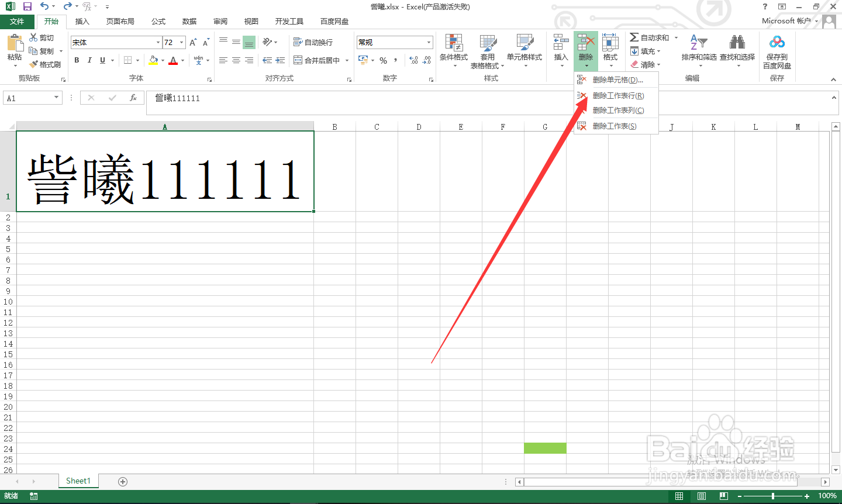Click Microsoft 帐户 account link
Viewport: 842px width, 504px height.
786,21
